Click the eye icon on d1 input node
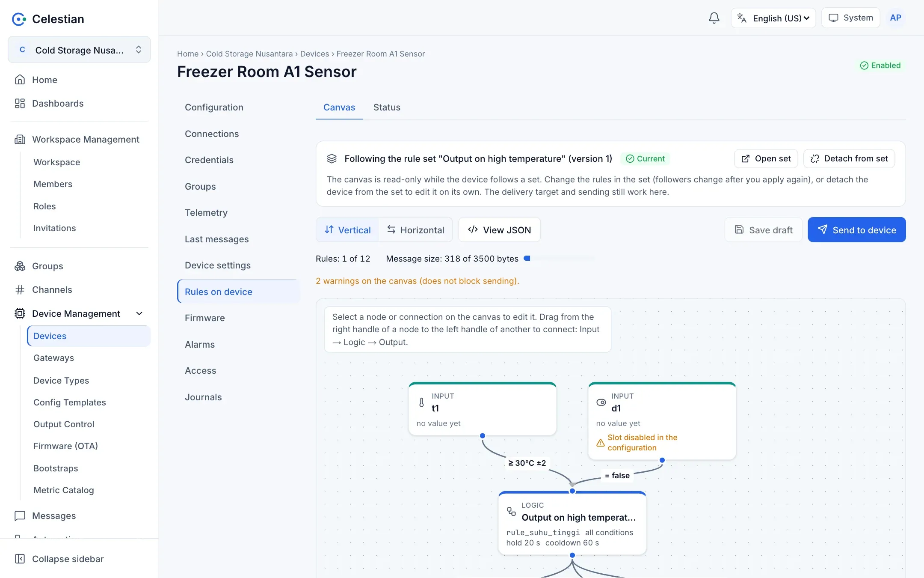Image resolution: width=924 pixels, height=578 pixels. pyautogui.click(x=601, y=402)
